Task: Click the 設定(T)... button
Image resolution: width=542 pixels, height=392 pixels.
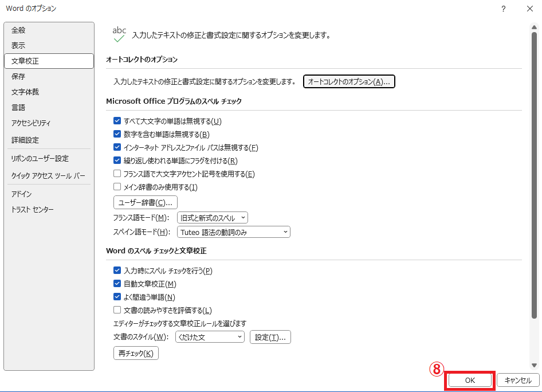Action: (x=270, y=337)
